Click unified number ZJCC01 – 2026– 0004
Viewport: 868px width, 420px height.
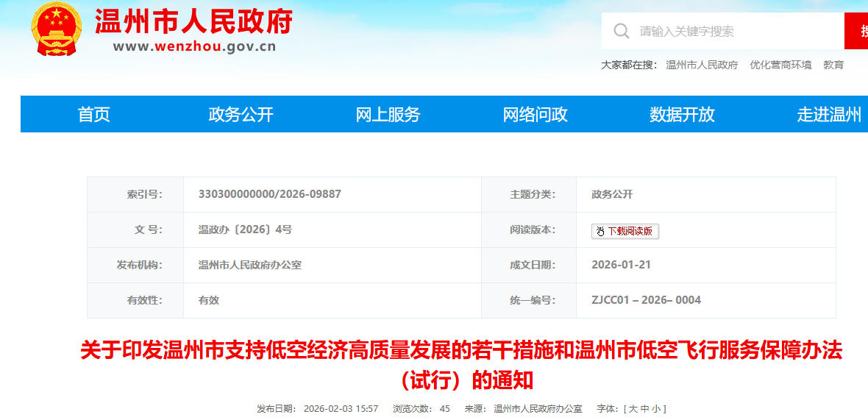point(646,301)
